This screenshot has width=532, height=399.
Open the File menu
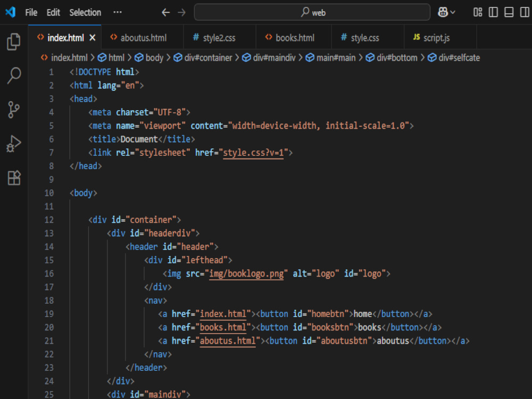(31, 13)
